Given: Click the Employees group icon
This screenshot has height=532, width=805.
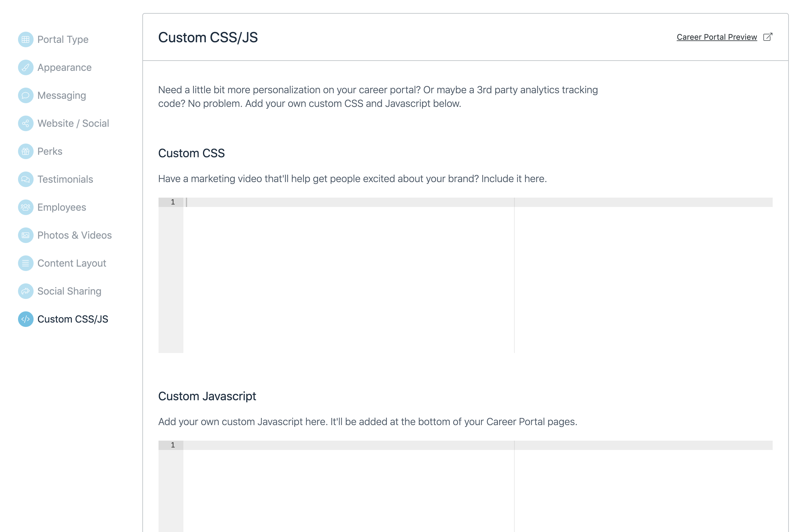Looking at the screenshot, I should coord(25,207).
